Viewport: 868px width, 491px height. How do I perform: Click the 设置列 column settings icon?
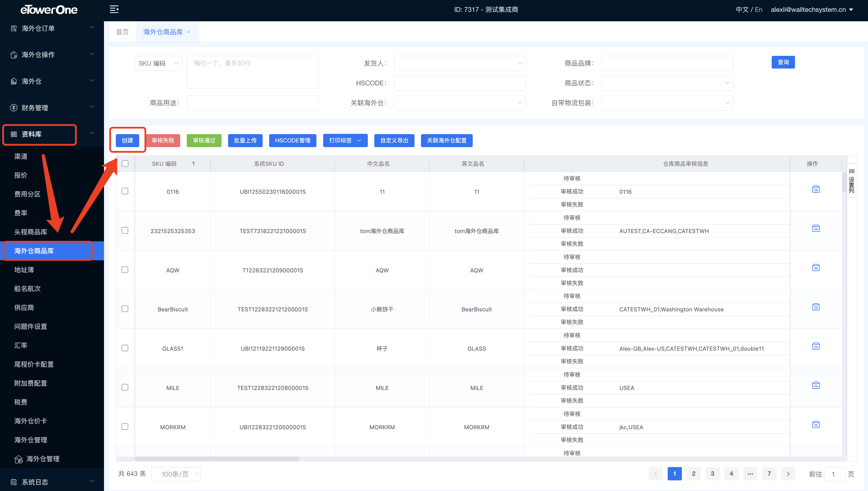click(x=851, y=181)
